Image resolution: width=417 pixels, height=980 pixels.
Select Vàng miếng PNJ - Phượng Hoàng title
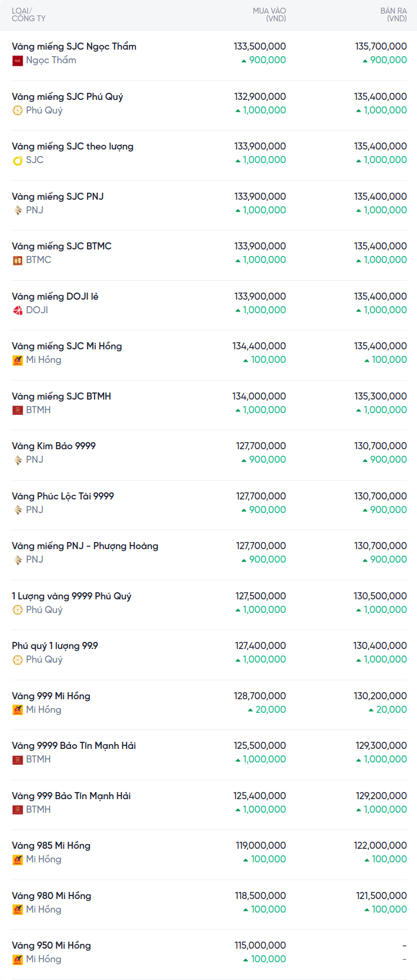[85, 546]
